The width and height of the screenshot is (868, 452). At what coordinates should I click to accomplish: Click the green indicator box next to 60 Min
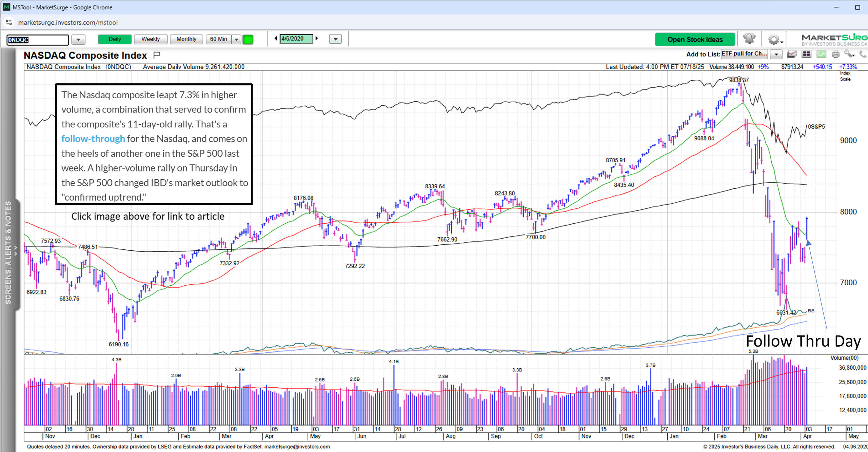tap(248, 39)
